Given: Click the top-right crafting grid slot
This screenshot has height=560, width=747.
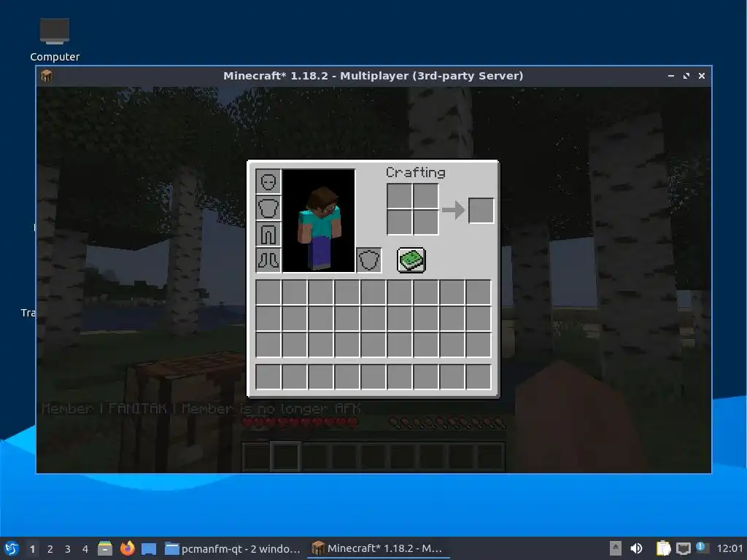Looking at the screenshot, I should coord(425,195).
